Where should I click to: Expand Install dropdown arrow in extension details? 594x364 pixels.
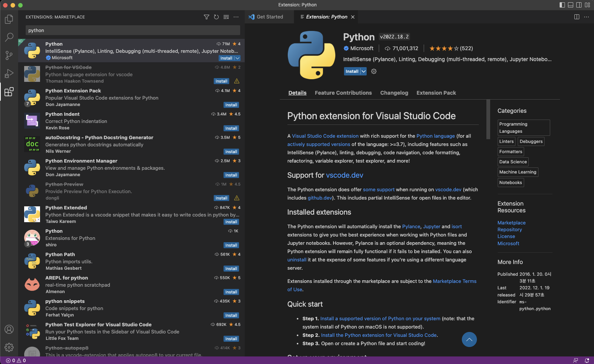363,71
